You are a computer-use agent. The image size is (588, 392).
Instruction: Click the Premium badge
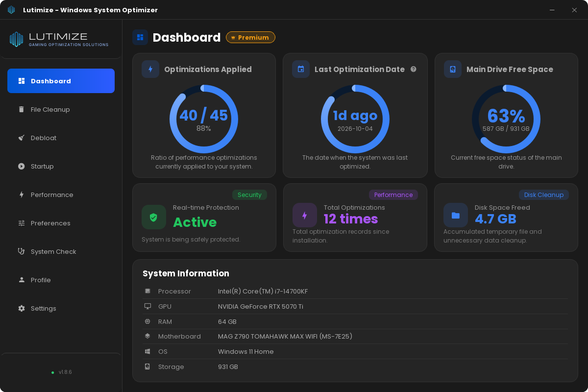click(x=250, y=37)
